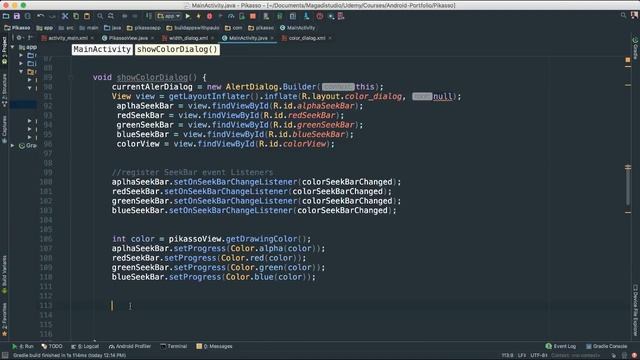
Task: Toggle the Captures tool window
Action: 4,129
